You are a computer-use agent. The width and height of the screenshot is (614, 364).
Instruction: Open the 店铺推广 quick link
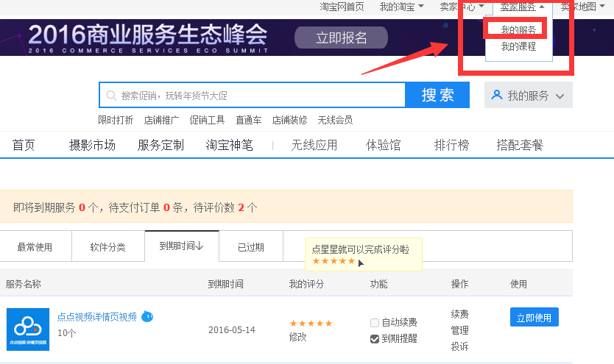coord(161,120)
